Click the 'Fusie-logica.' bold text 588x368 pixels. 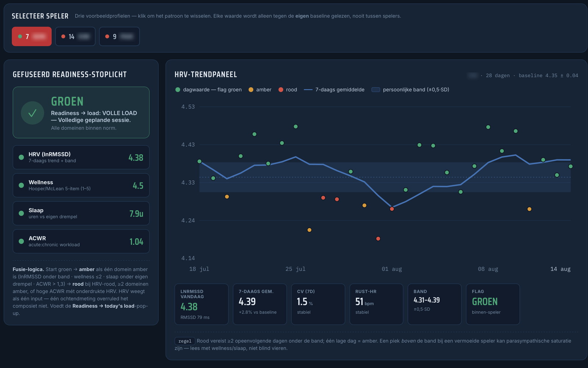tap(28, 269)
